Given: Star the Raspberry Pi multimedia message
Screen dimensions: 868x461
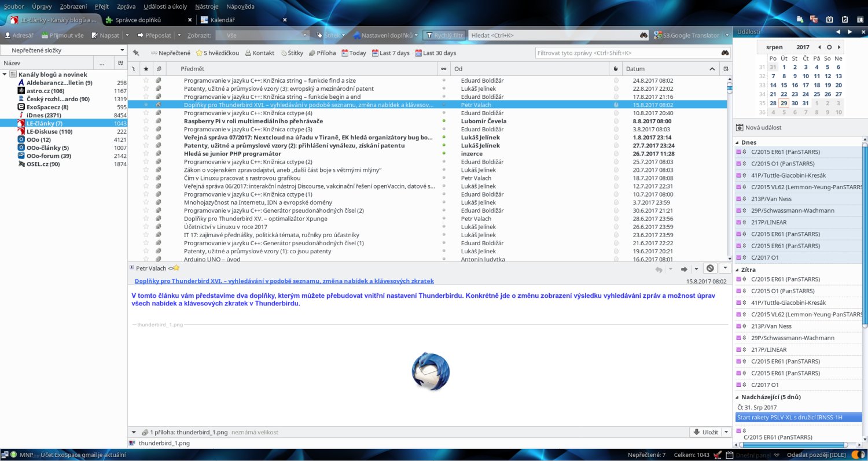Looking at the screenshot, I should tap(146, 121).
